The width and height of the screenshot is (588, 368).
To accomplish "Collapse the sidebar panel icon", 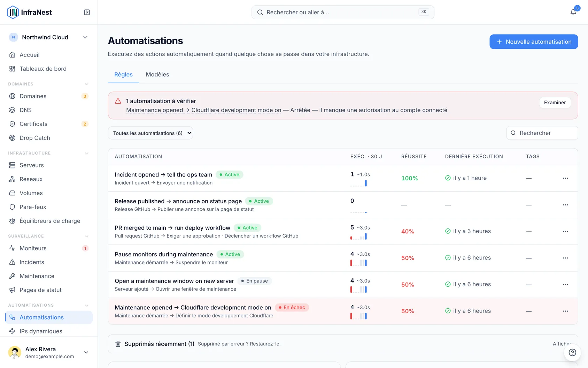I will [87, 12].
